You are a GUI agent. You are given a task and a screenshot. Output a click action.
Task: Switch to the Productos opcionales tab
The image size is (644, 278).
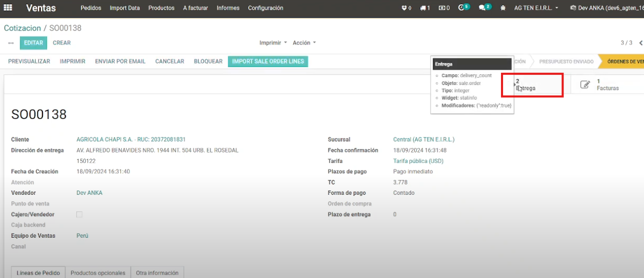(98, 273)
